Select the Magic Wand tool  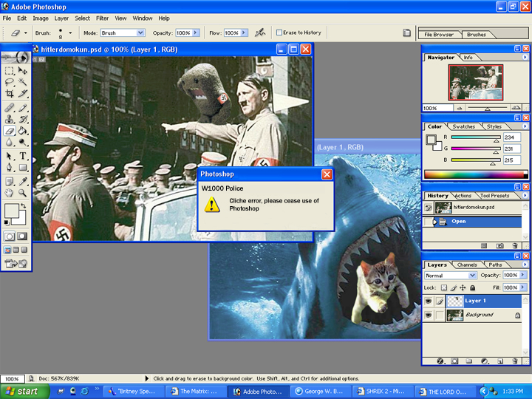pyautogui.click(x=22, y=82)
